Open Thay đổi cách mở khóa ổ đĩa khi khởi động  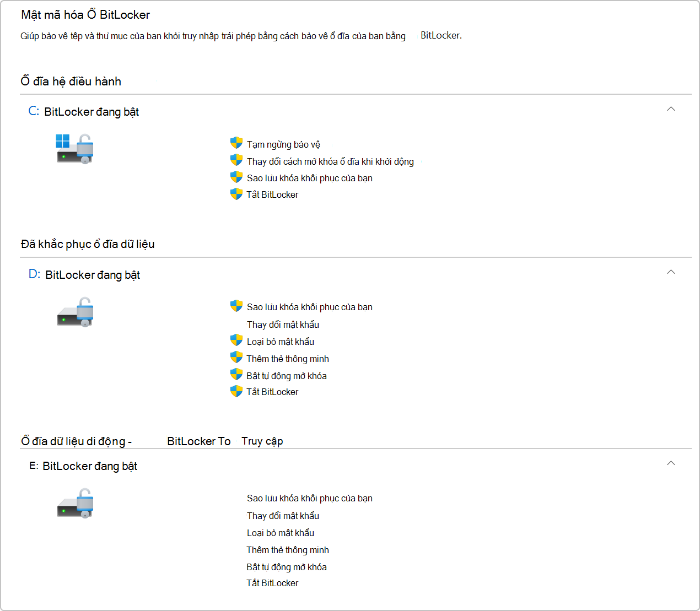(x=330, y=161)
